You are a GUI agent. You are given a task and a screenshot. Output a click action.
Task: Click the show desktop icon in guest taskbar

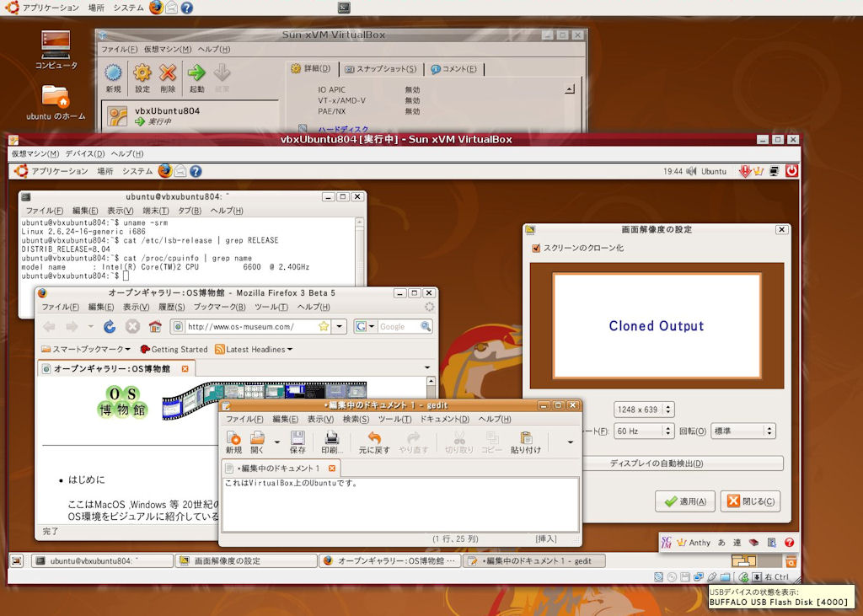coord(17,561)
